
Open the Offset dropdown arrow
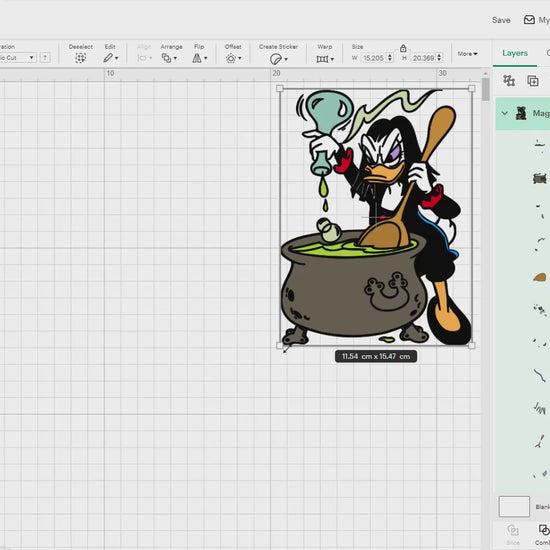240,58
